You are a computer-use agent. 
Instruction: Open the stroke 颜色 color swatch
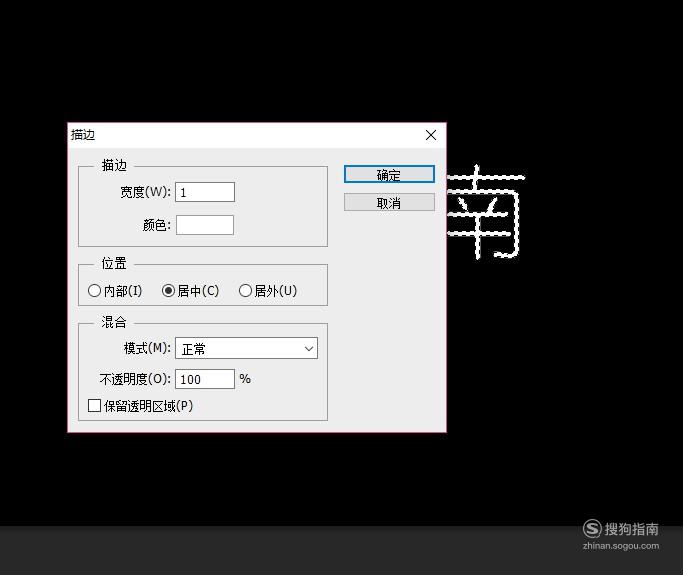click(x=205, y=225)
